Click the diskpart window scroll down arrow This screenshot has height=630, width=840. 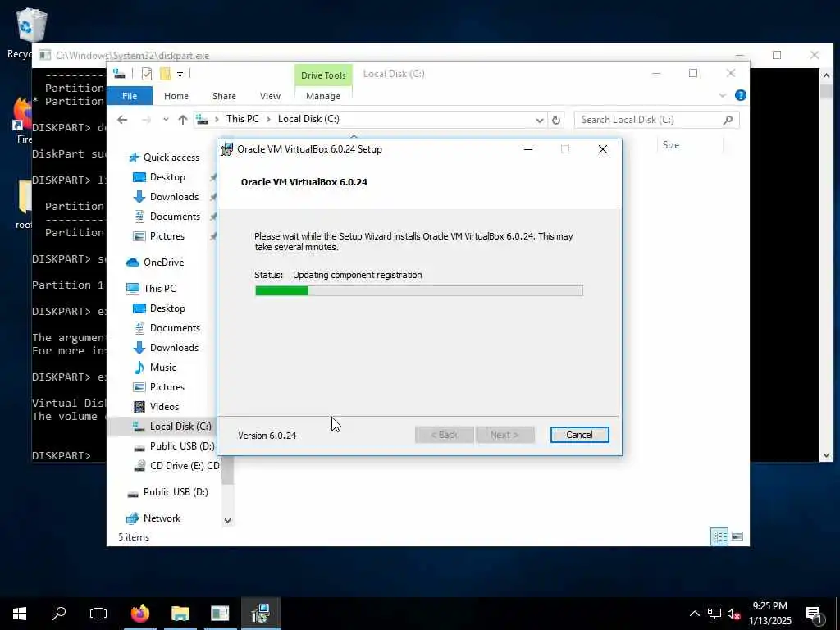[x=826, y=455]
